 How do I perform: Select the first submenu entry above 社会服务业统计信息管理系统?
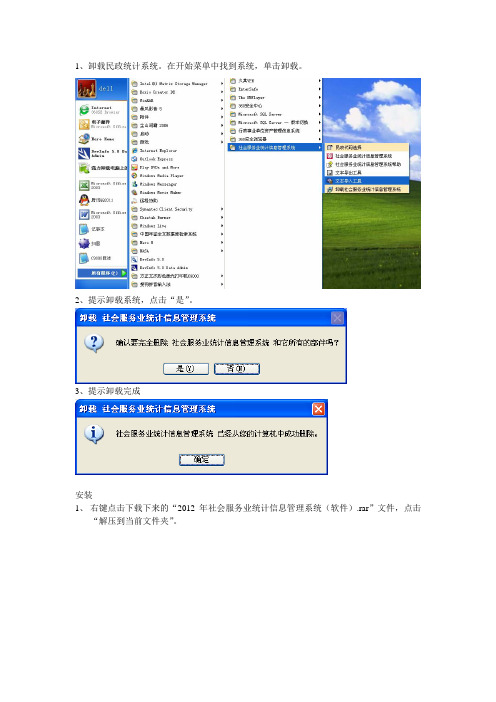(367, 147)
